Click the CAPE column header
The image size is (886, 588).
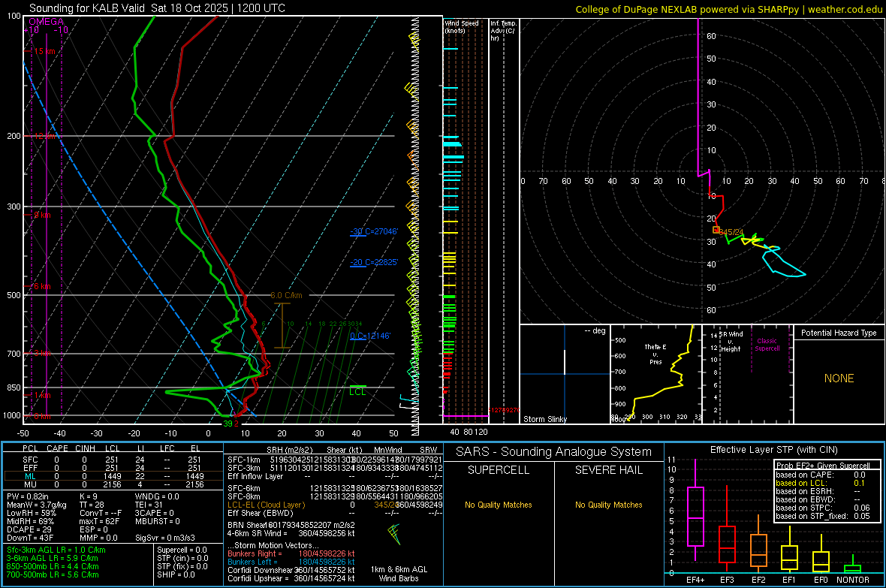click(57, 448)
